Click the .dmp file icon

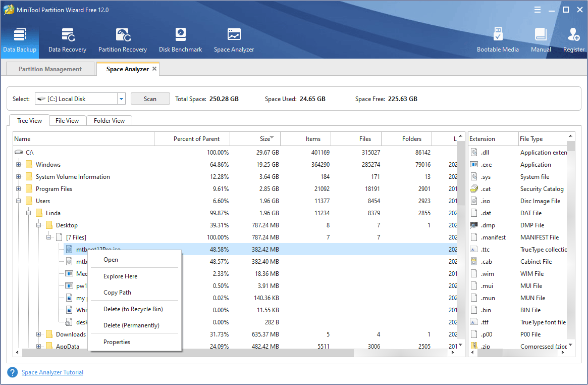click(x=474, y=225)
